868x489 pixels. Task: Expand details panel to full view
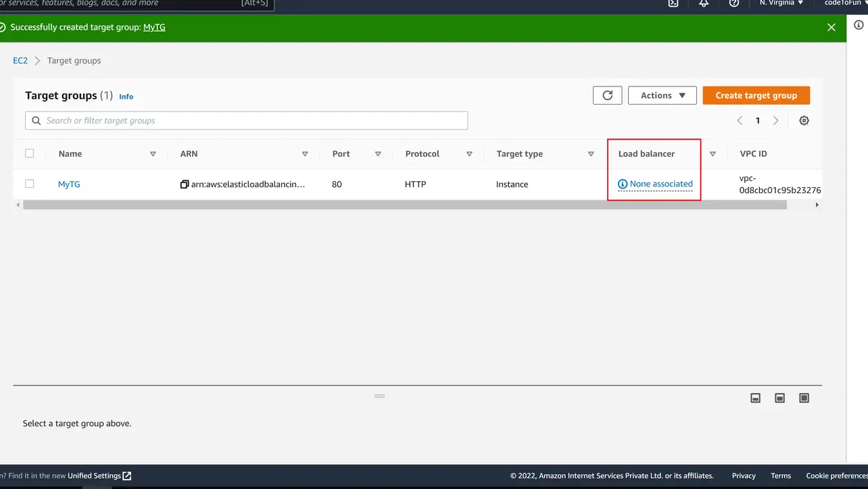pos(804,398)
